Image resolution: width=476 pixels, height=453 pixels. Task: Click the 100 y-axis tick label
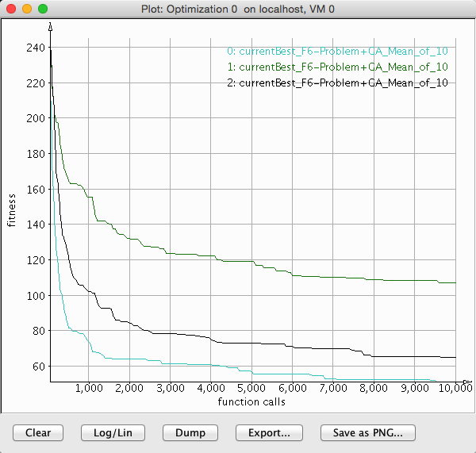[35, 295]
